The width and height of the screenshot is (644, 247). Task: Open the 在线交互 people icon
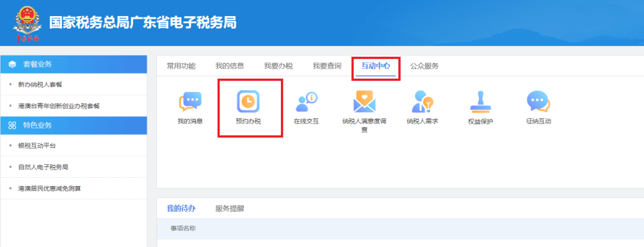(306, 101)
